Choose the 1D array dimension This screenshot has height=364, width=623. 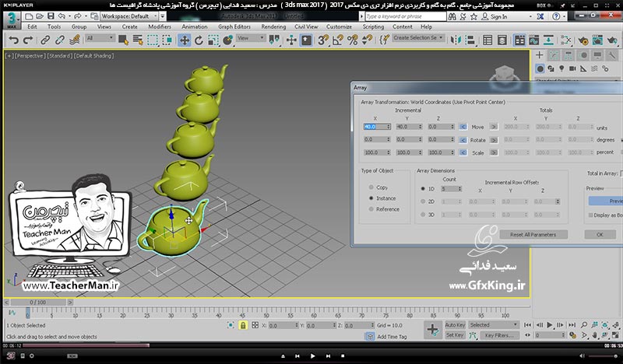tap(423, 189)
